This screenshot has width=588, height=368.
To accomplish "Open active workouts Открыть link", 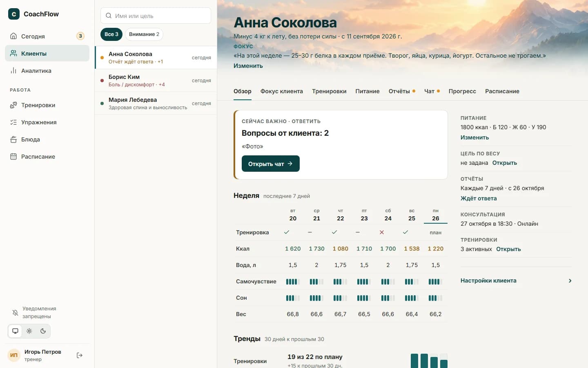I will point(508,249).
